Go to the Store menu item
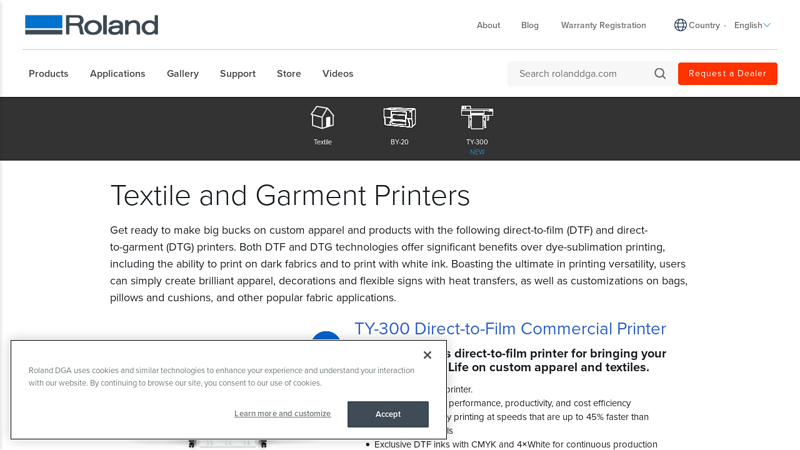800x450 pixels. click(289, 73)
